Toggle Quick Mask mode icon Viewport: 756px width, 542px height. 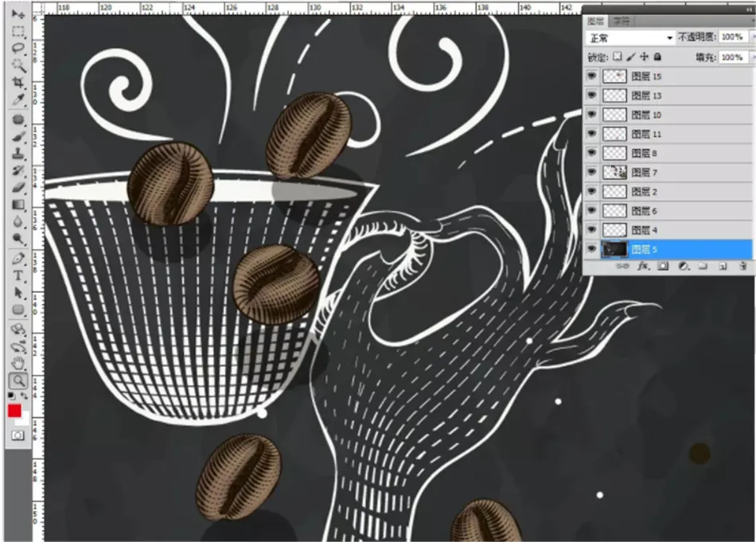click(18, 435)
